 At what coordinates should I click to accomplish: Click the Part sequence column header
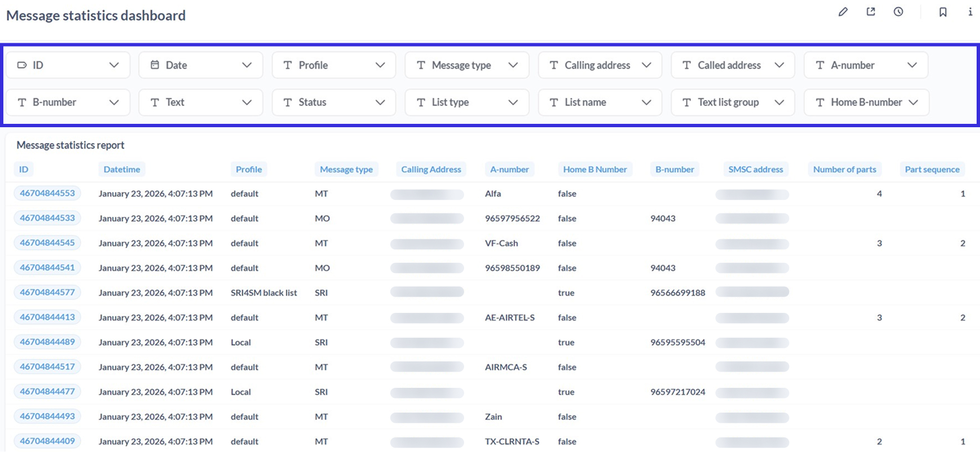932,169
